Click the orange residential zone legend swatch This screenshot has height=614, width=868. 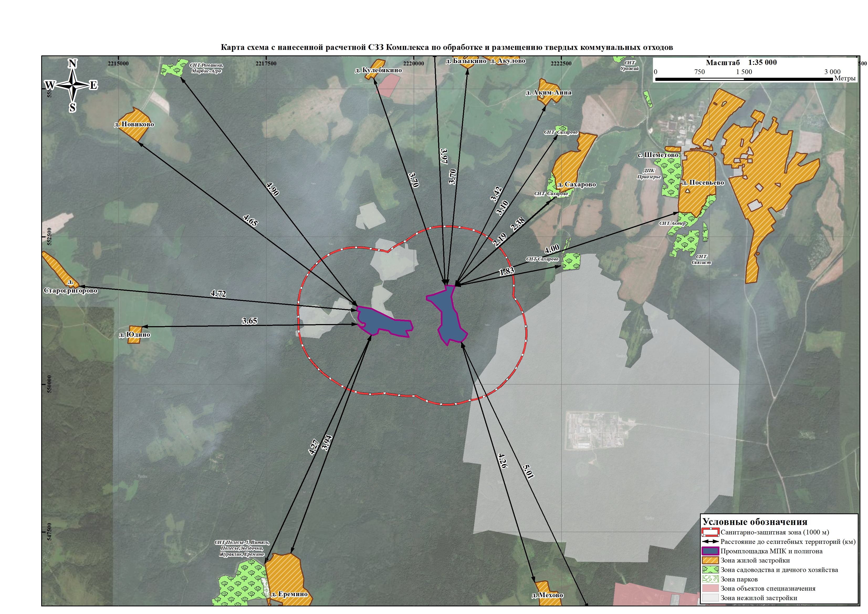pos(710,560)
